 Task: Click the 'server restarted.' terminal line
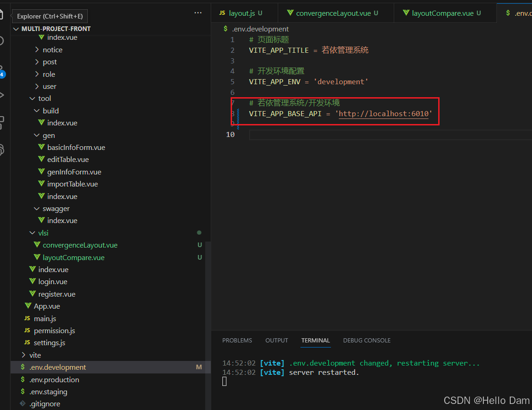coord(324,373)
